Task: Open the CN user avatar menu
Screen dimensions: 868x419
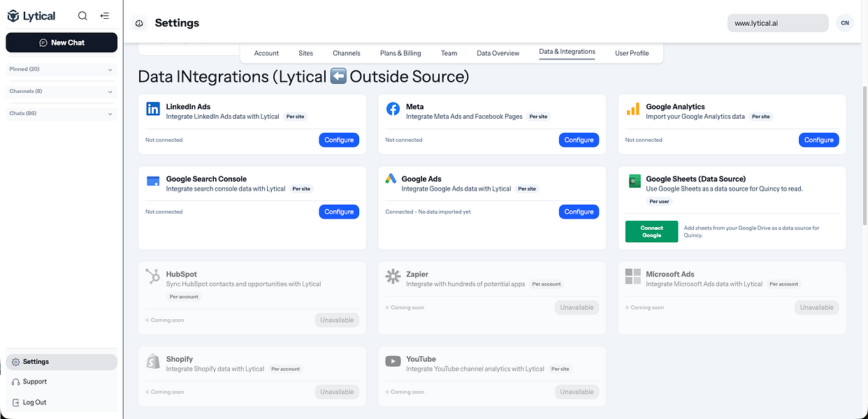Action: tap(845, 23)
